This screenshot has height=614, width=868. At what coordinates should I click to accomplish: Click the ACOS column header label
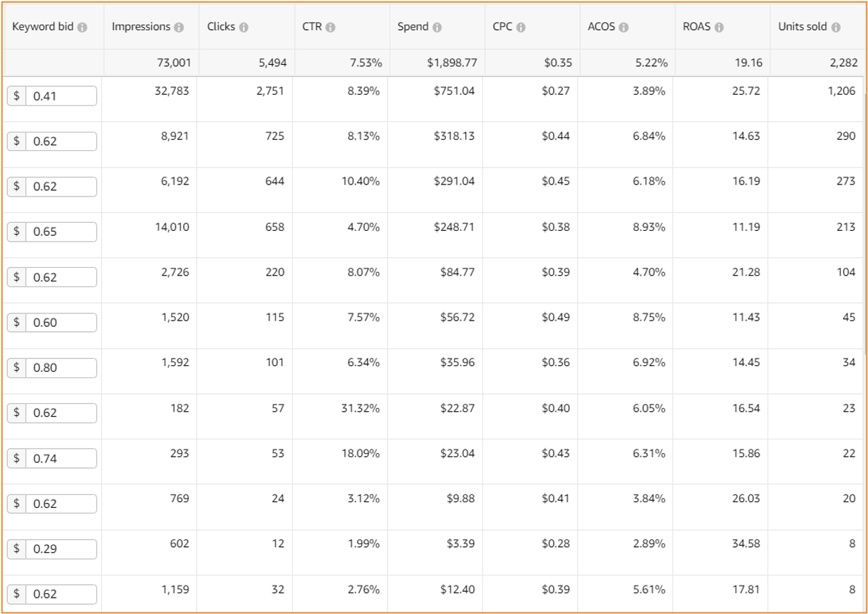(601, 26)
